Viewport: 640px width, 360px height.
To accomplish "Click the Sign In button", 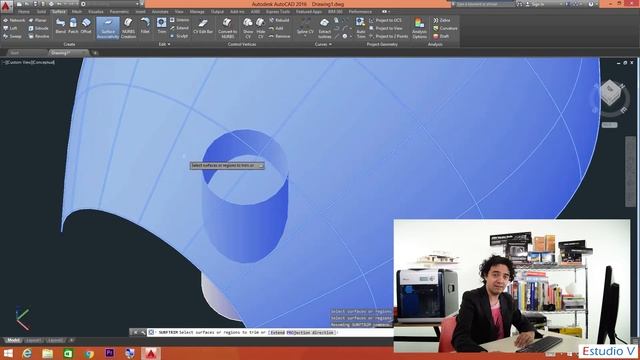I will (535, 4).
